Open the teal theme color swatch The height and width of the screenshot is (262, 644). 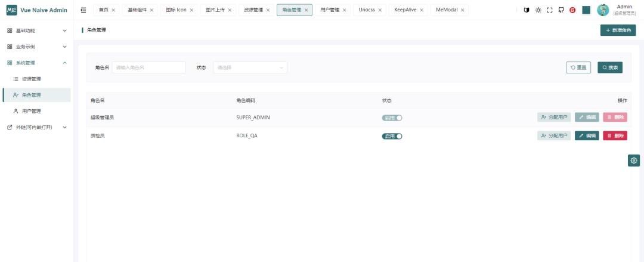pyautogui.click(x=586, y=10)
